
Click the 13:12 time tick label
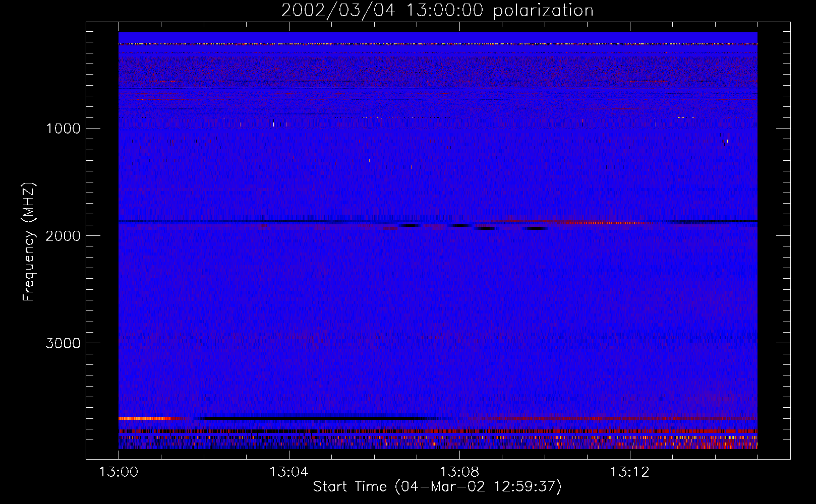point(629,472)
